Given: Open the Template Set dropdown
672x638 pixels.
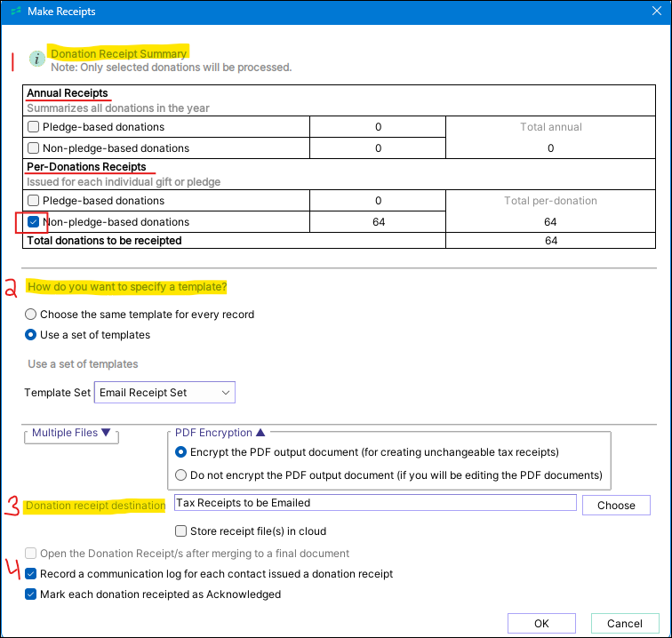Looking at the screenshot, I should click(164, 392).
